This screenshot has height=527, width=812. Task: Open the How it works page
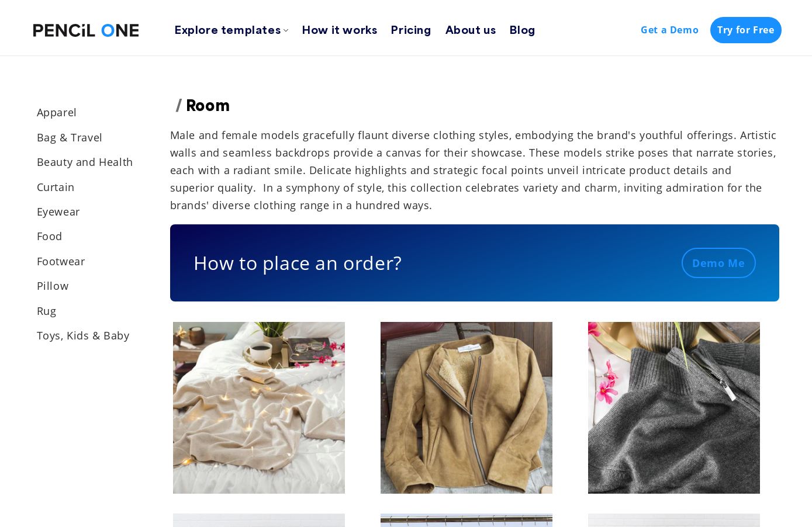coord(339,30)
